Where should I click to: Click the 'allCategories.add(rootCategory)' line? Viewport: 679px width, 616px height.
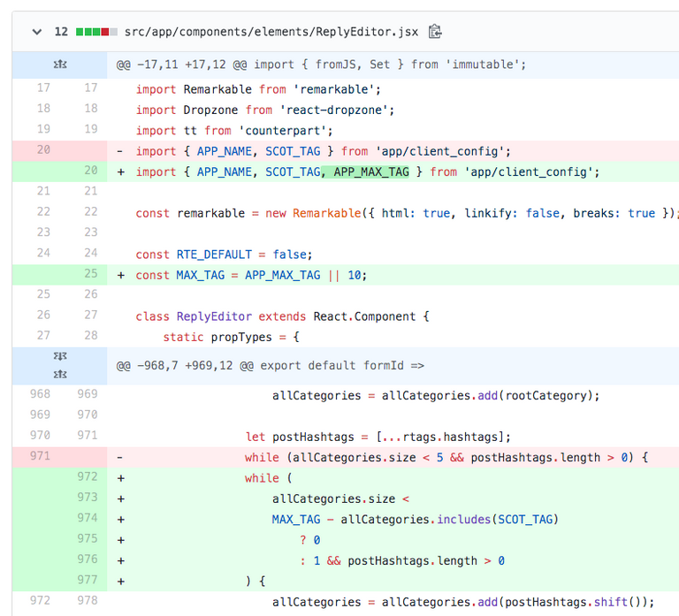point(436,396)
